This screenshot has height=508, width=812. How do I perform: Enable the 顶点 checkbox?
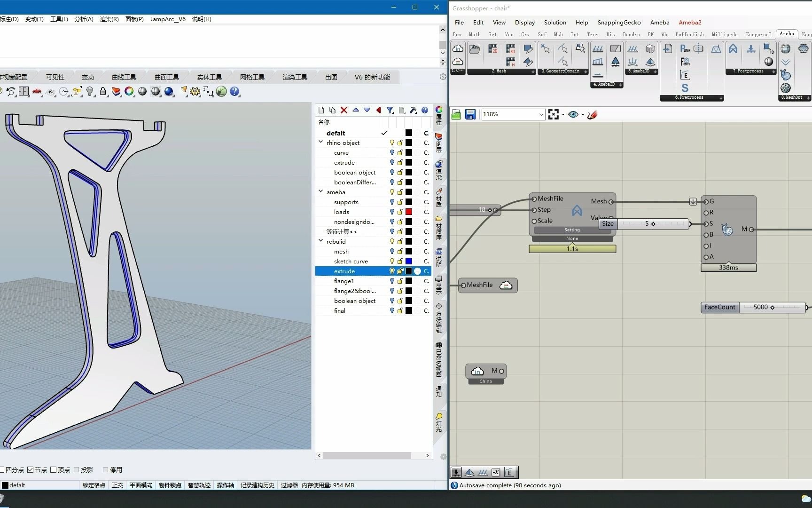54,470
